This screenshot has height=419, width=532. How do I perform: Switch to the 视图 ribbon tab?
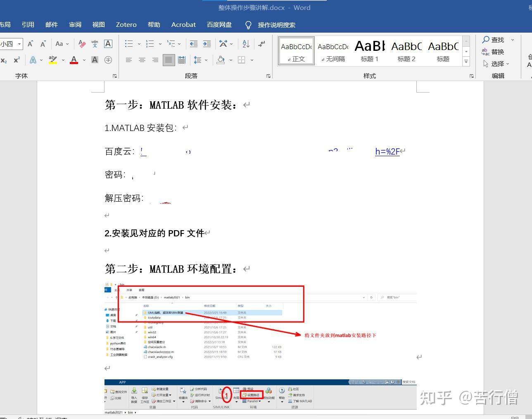click(x=98, y=25)
